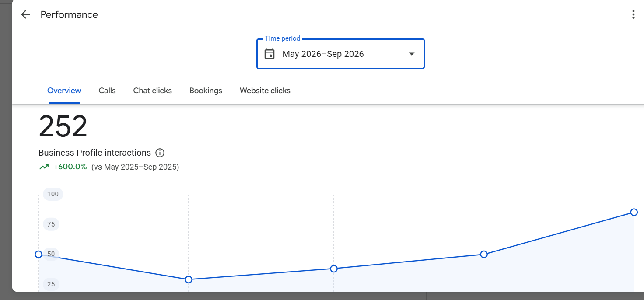Screen dimensions: 644x300
Task: Click the green trending-up arrow icon
Action: (x=44, y=167)
